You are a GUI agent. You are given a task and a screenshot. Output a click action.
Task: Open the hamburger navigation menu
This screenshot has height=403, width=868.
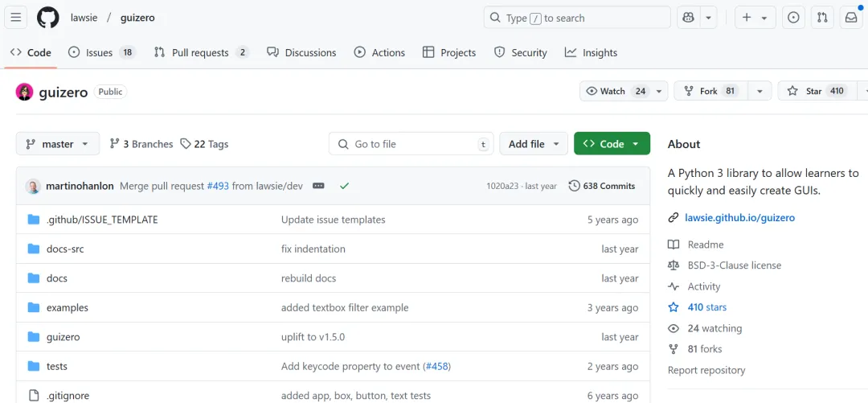point(15,18)
